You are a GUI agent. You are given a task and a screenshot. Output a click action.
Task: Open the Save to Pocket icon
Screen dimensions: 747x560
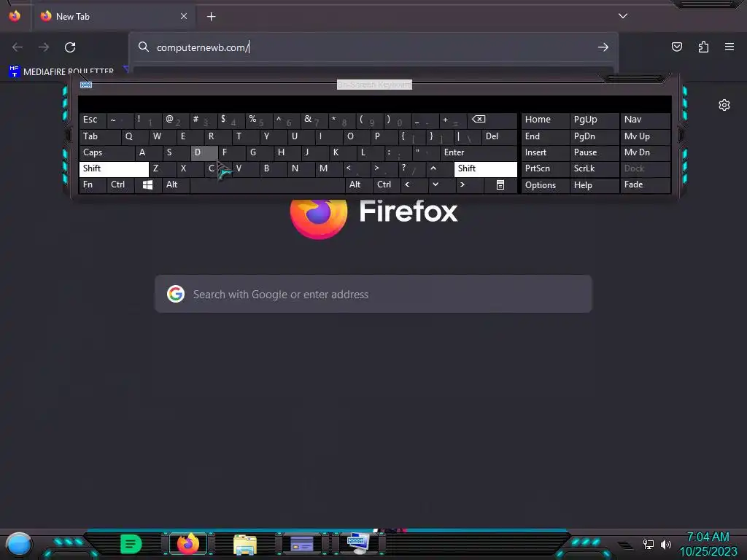pos(676,47)
